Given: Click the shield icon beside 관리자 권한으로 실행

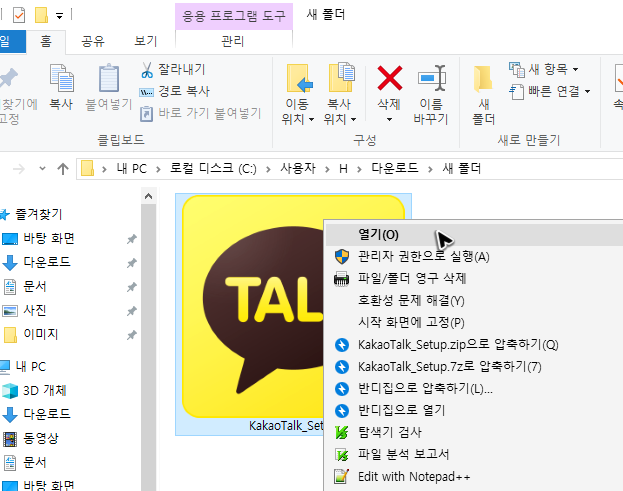Looking at the screenshot, I should pyautogui.click(x=342, y=257).
